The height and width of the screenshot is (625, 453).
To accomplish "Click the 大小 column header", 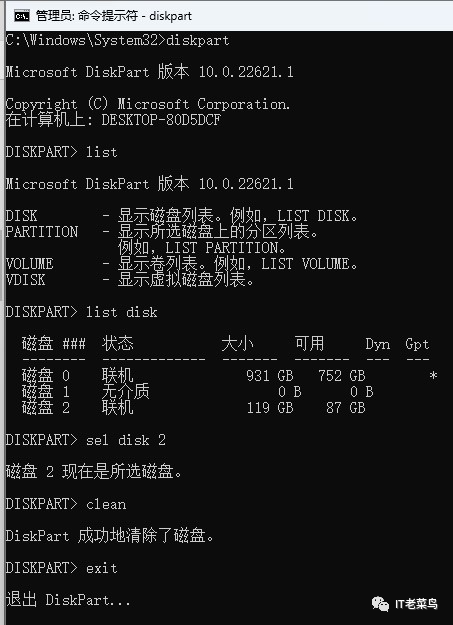I will 238,344.
